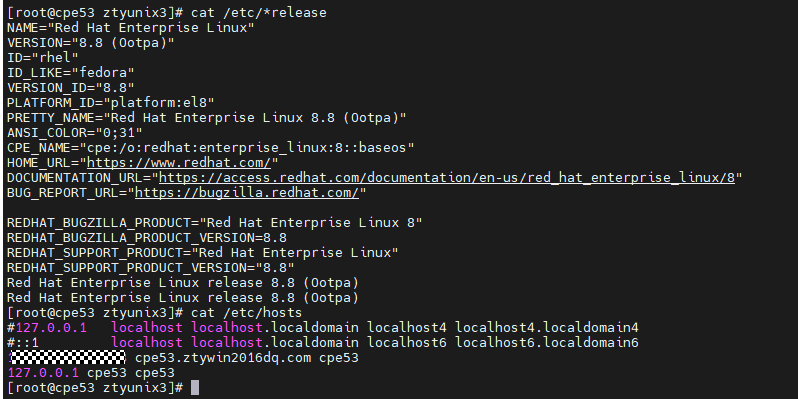Image resolution: width=798 pixels, height=399 pixels.
Task: Click the ANSI_COLOR="0;31" line
Action: coord(75,133)
